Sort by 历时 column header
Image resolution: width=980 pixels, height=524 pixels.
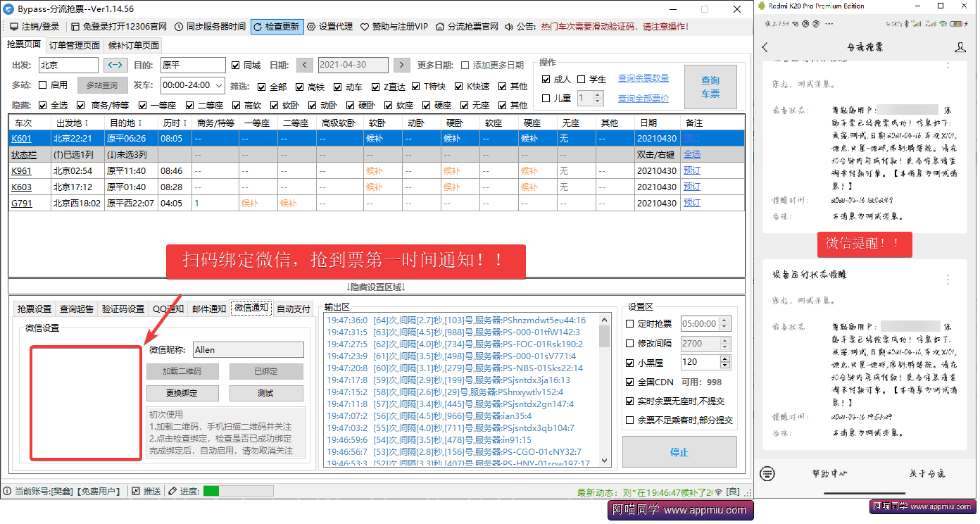point(175,123)
